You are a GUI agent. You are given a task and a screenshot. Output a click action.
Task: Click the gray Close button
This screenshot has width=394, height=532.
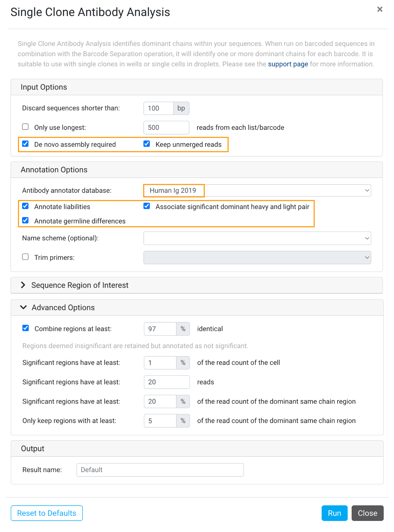[368, 513]
